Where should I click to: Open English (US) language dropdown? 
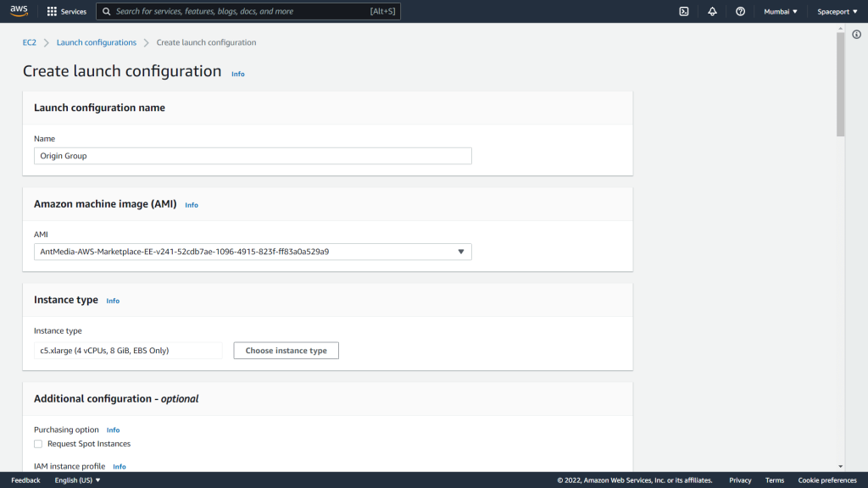tap(77, 480)
